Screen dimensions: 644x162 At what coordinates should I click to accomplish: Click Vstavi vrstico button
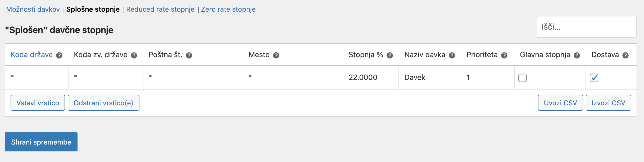tap(38, 103)
